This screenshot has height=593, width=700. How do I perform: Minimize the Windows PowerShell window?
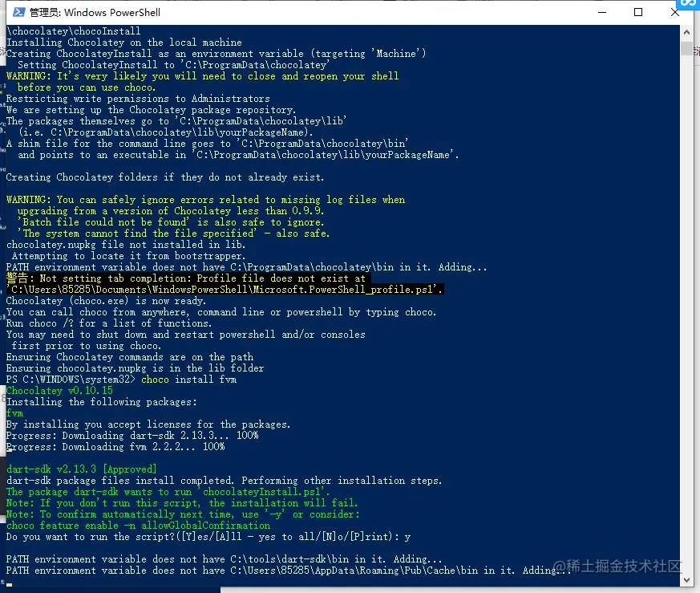(602, 13)
